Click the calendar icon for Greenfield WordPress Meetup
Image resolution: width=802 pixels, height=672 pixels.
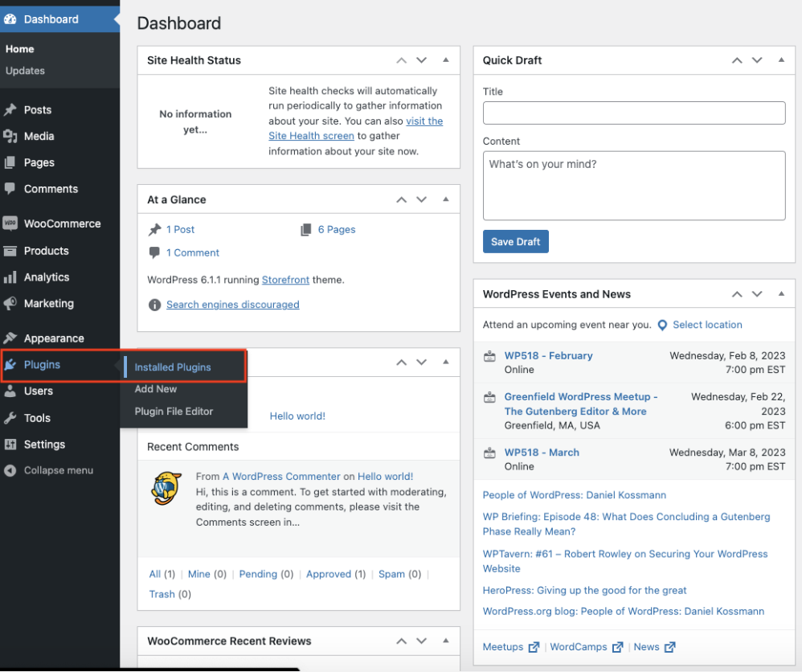[x=489, y=397]
